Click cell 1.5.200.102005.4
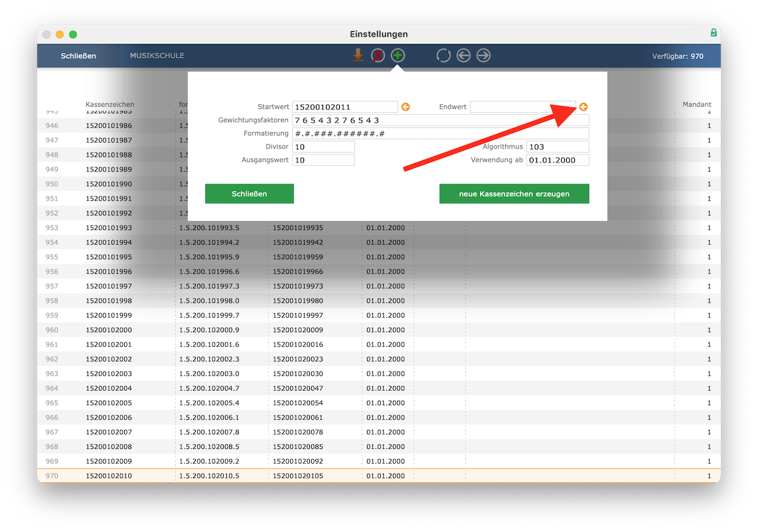The width and height of the screenshot is (758, 532). pyautogui.click(x=209, y=403)
